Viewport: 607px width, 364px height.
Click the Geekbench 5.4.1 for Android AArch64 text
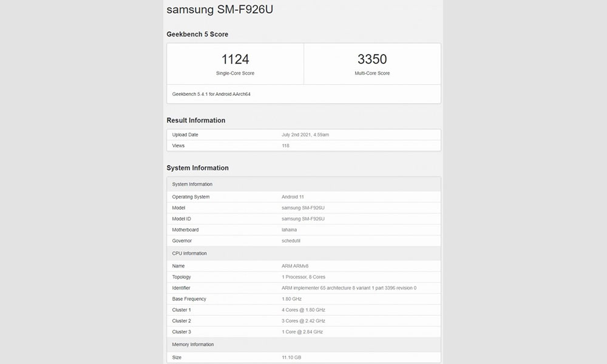[211, 95]
